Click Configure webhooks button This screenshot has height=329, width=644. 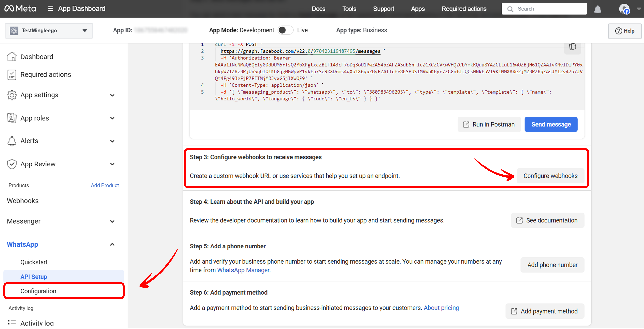click(550, 176)
